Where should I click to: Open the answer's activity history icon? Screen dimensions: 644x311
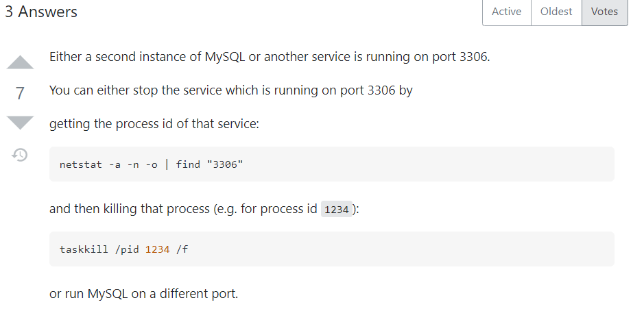pyautogui.click(x=20, y=155)
